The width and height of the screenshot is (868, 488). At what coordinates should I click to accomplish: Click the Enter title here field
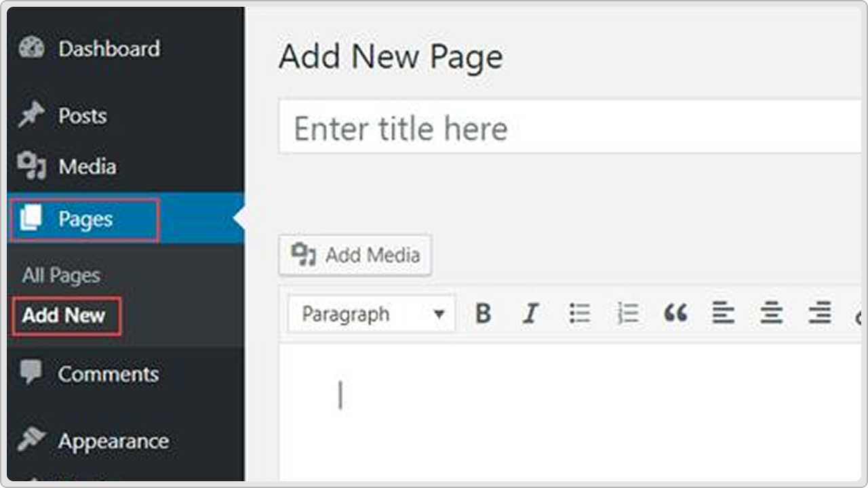click(x=475, y=127)
